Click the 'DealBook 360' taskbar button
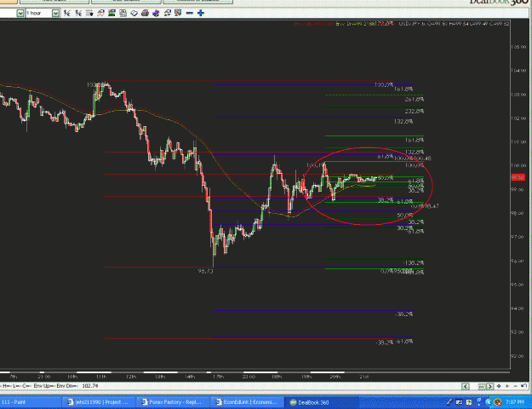Image resolution: width=532 pixels, height=409 pixels. click(321, 402)
